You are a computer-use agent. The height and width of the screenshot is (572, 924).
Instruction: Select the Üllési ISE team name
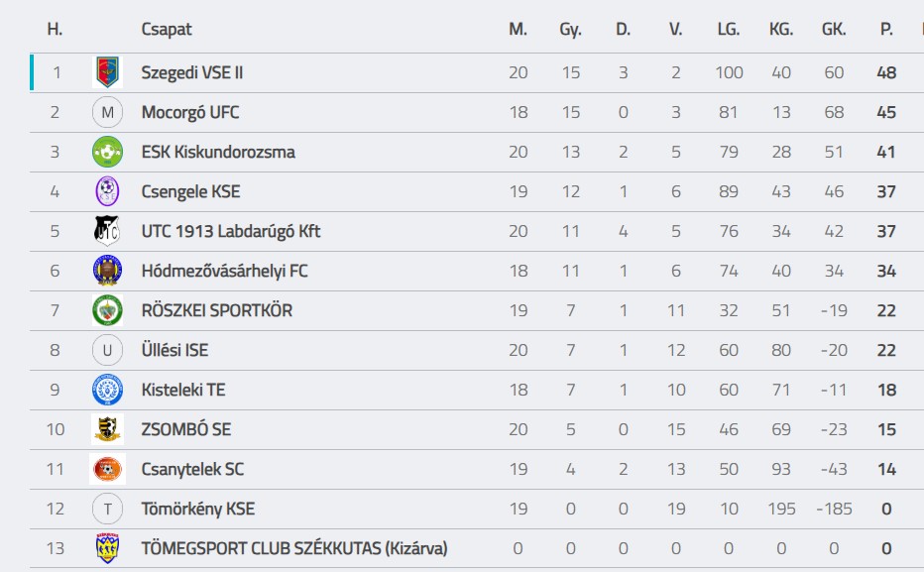(174, 350)
